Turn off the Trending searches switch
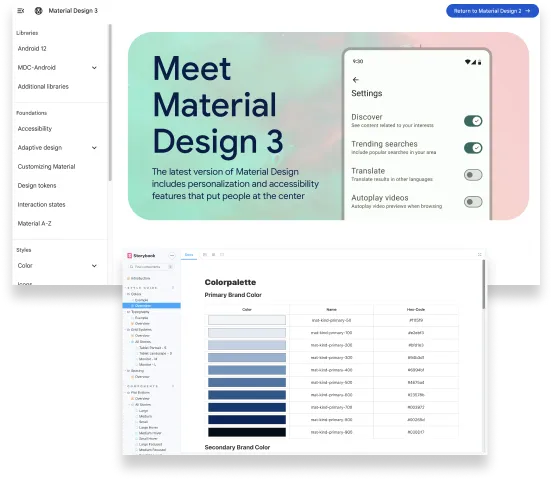Viewport: 553px width, 480px height. pyautogui.click(x=473, y=148)
